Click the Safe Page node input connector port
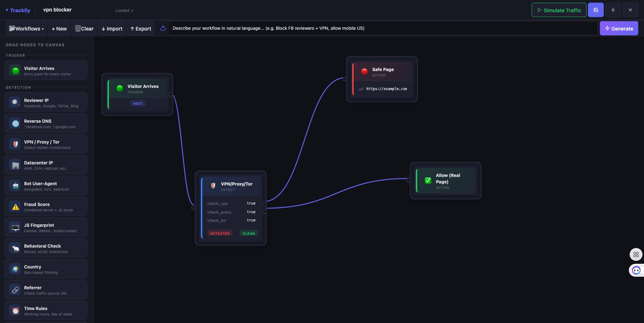The image size is (644, 323). [x=345, y=79]
